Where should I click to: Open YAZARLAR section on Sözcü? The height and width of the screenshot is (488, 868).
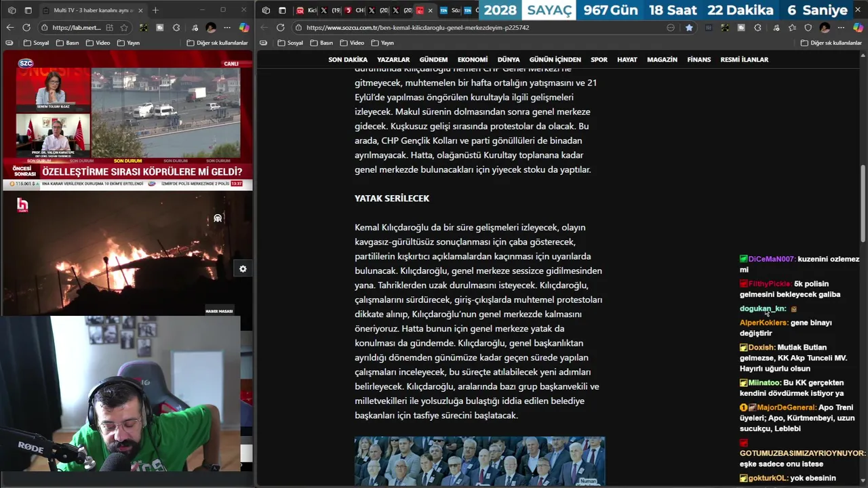[x=393, y=60]
